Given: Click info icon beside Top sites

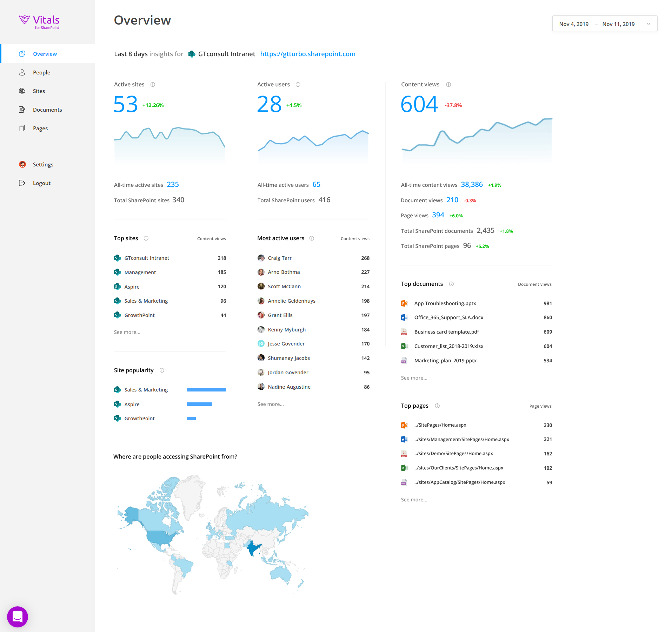Looking at the screenshot, I should point(146,238).
